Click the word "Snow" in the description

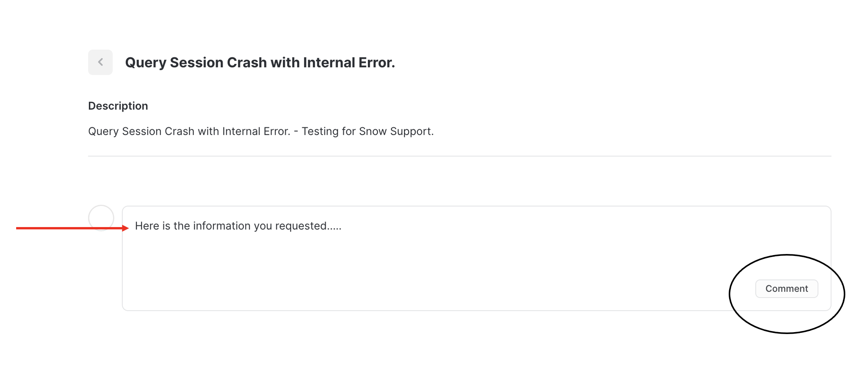pyautogui.click(x=372, y=131)
